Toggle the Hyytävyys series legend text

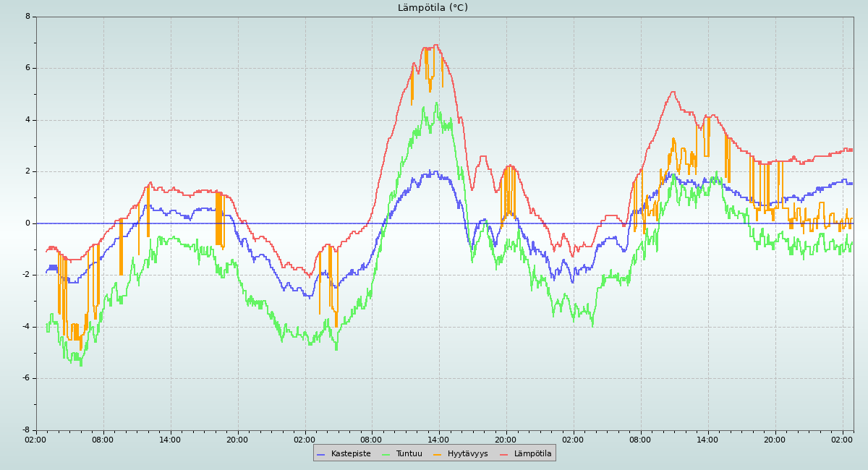pyautogui.click(x=467, y=454)
